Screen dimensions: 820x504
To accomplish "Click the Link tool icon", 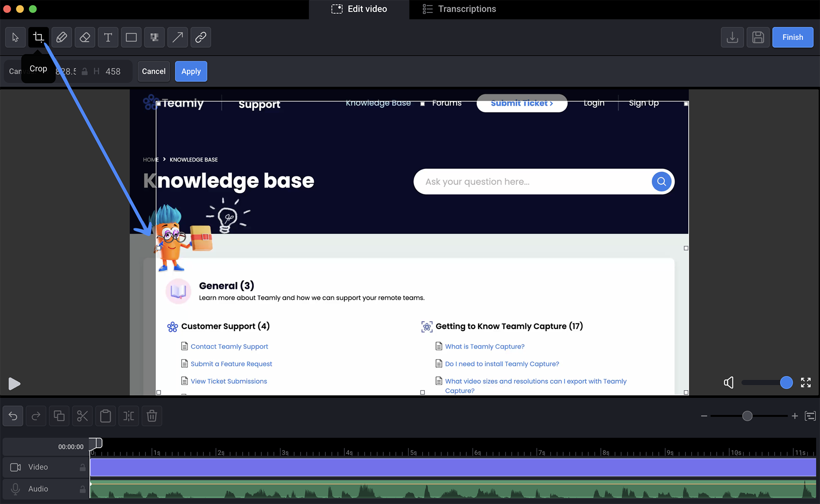I will tap(201, 37).
